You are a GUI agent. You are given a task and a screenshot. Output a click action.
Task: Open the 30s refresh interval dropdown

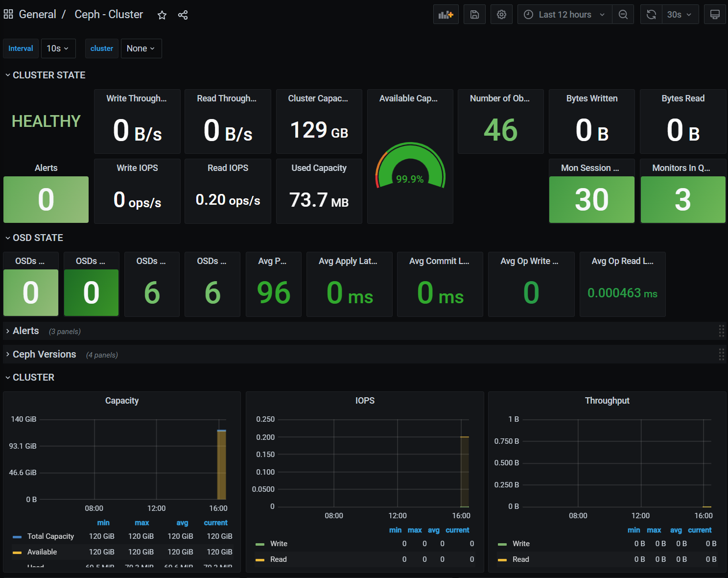[680, 15]
